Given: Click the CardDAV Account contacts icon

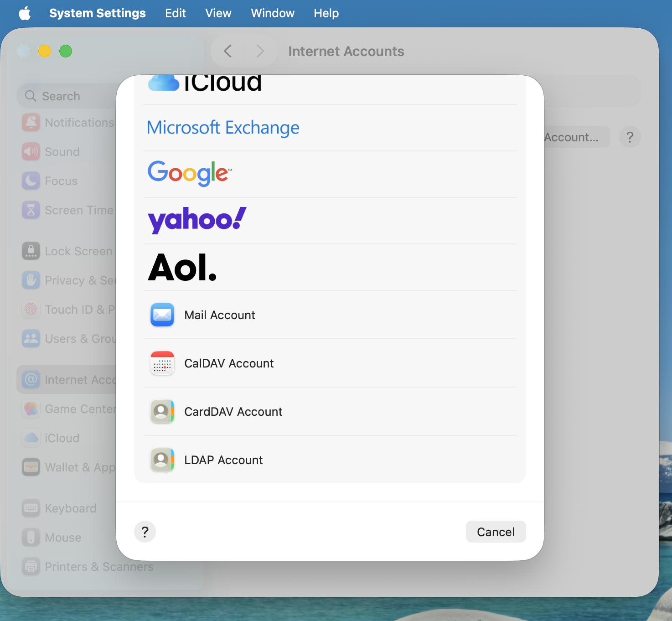Looking at the screenshot, I should pyautogui.click(x=162, y=411).
